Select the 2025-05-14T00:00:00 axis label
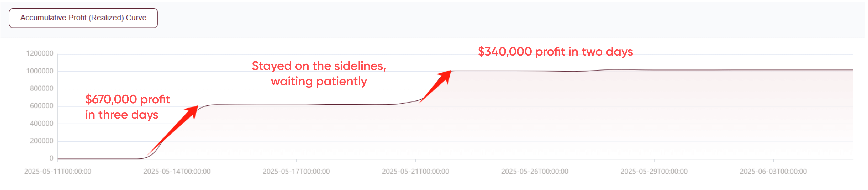This screenshot has width=868, height=190. click(x=177, y=171)
